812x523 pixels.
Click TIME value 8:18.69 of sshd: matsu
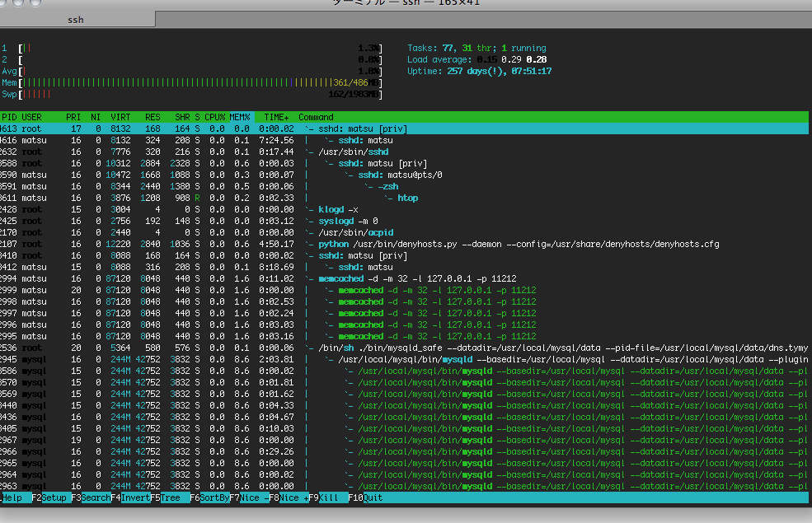[x=276, y=267]
